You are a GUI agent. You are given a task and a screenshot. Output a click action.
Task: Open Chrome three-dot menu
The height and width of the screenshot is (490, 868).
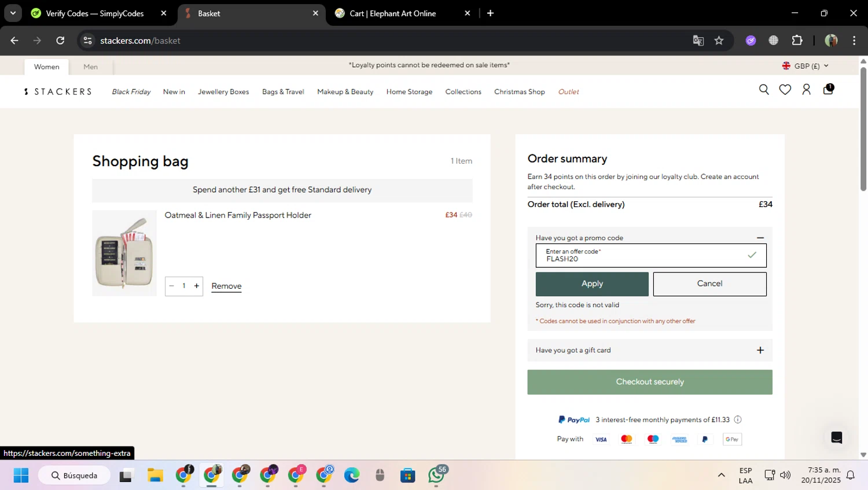[x=854, y=40]
